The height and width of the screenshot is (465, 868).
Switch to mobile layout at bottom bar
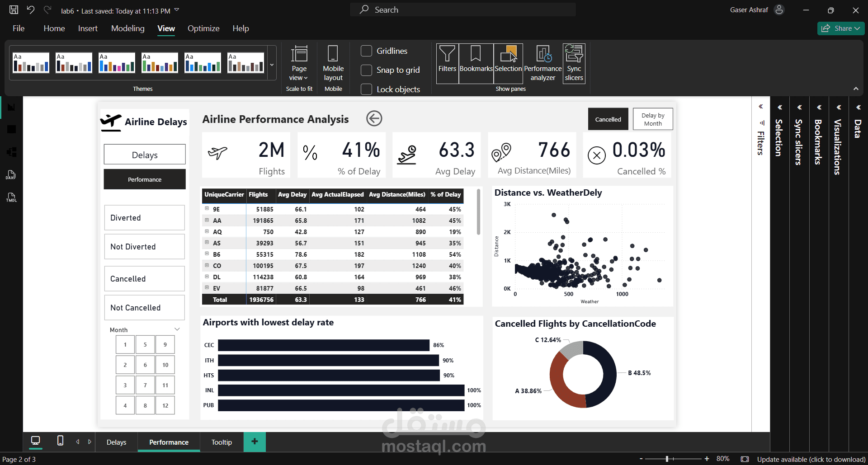[x=60, y=441]
